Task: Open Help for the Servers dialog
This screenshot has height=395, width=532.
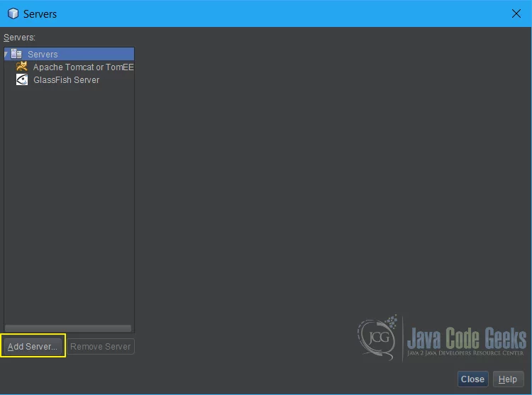Action: [508, 379]
